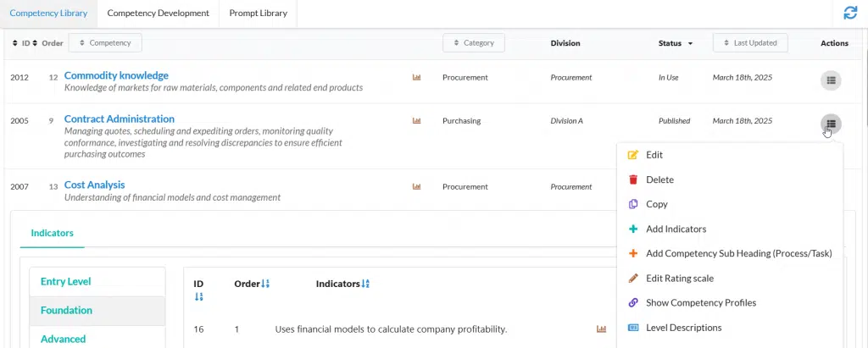This screenshot has height=348, width=868.
Task: Open actions menu for Commodity knowledge row
Action: 831,80
